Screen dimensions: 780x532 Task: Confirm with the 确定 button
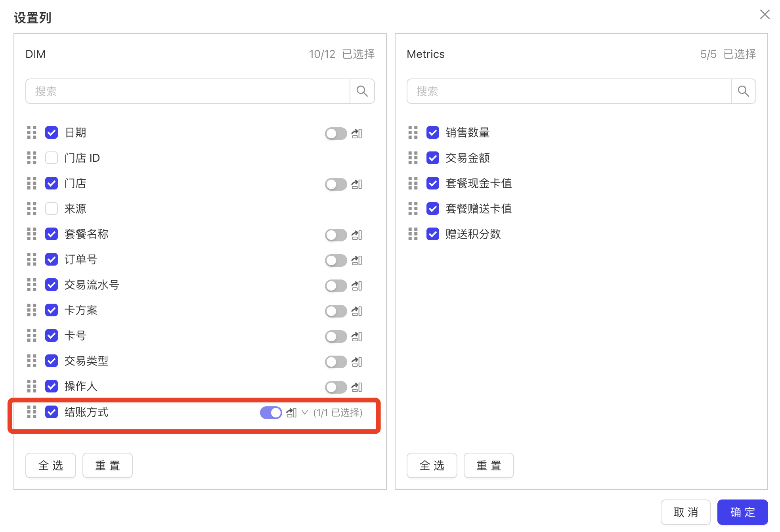[x=743, y=512]
